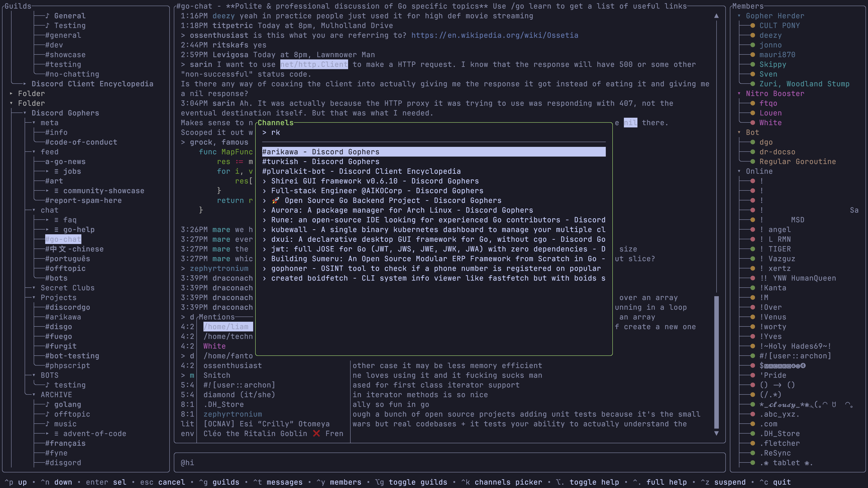Expand the first collapsed Folder
Image resolution: width=868 pixels, height=488 pixels.
coord(11,94)
